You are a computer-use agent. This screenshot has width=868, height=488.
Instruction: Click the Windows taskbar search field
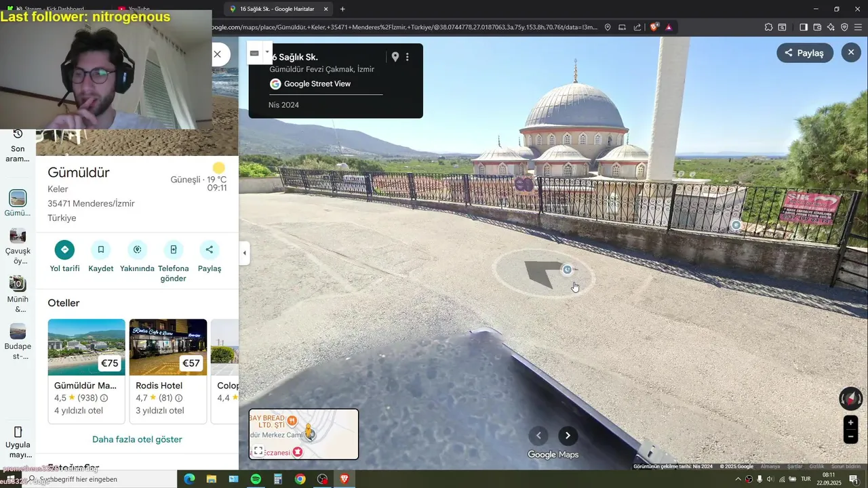click(98, 479)
